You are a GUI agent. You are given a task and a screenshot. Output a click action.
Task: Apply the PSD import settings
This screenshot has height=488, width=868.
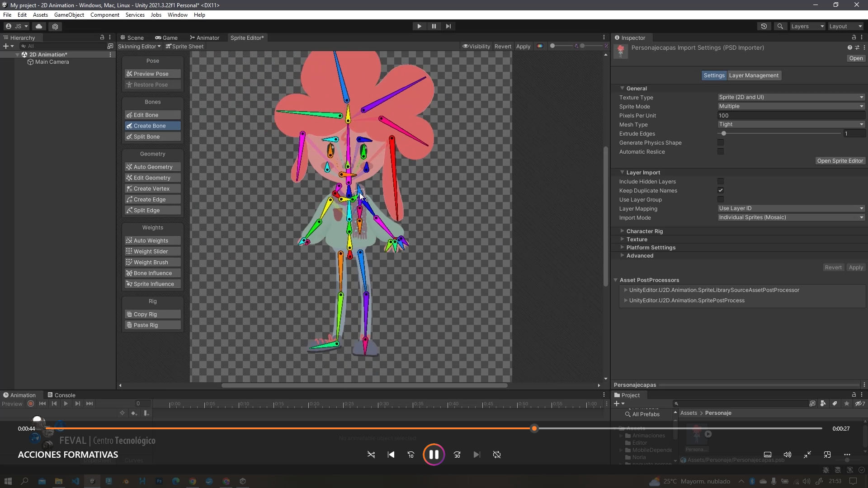856,267
